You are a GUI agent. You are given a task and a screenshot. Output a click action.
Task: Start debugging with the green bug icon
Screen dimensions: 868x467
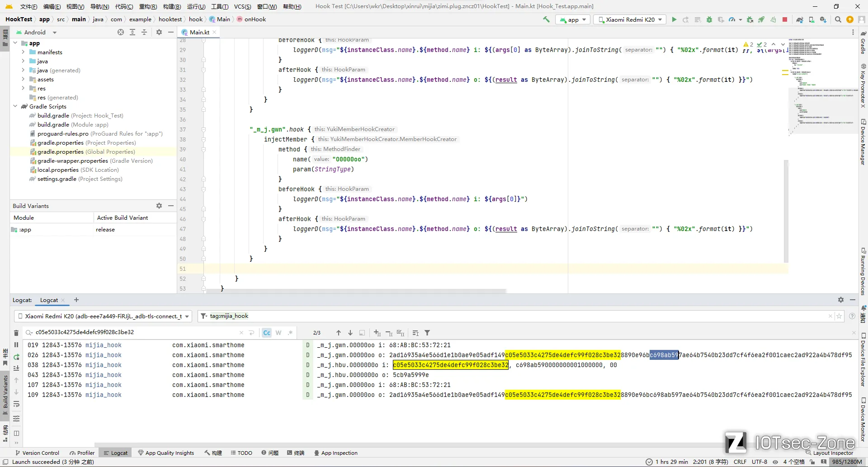point(709,19)
